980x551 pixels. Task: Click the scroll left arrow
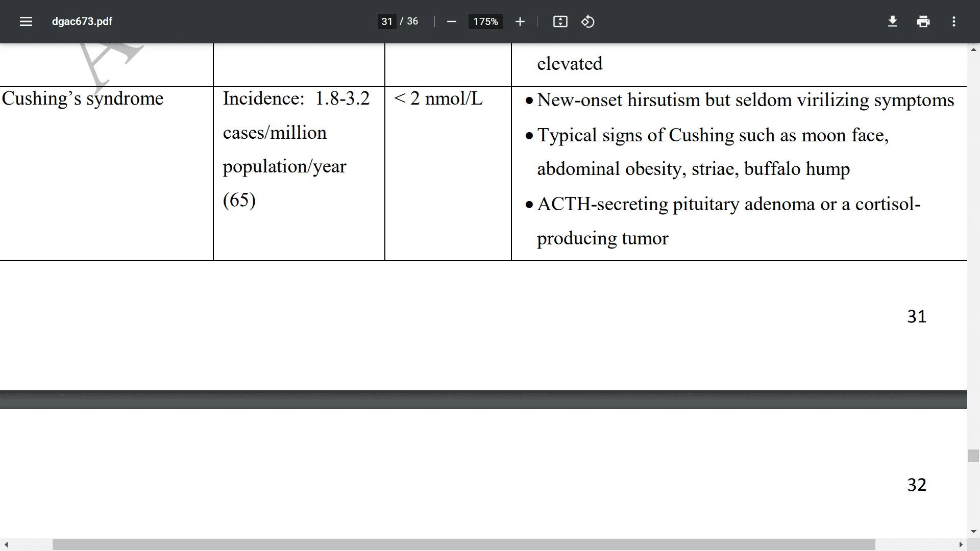[6, 545]
